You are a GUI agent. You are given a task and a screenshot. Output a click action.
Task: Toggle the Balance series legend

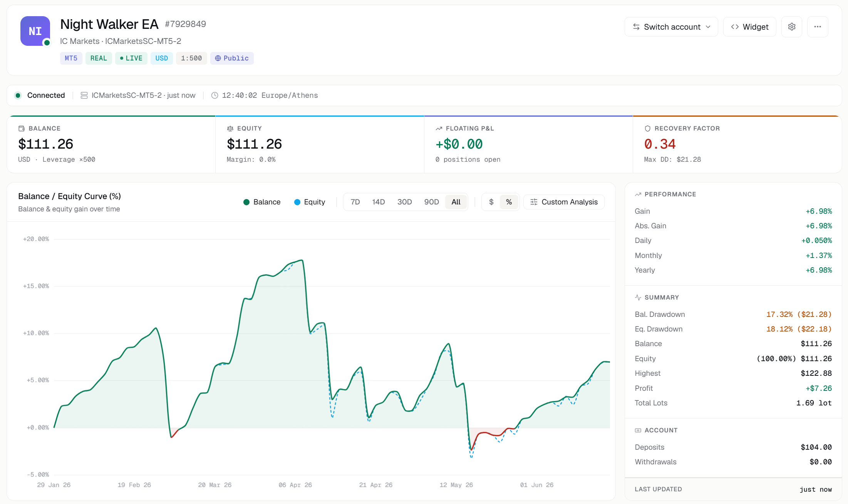pyautogui.click(x=262, y=202)
